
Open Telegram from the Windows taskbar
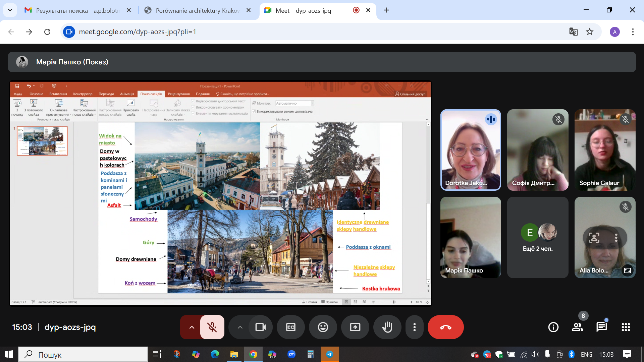click(x=330, y=354)
